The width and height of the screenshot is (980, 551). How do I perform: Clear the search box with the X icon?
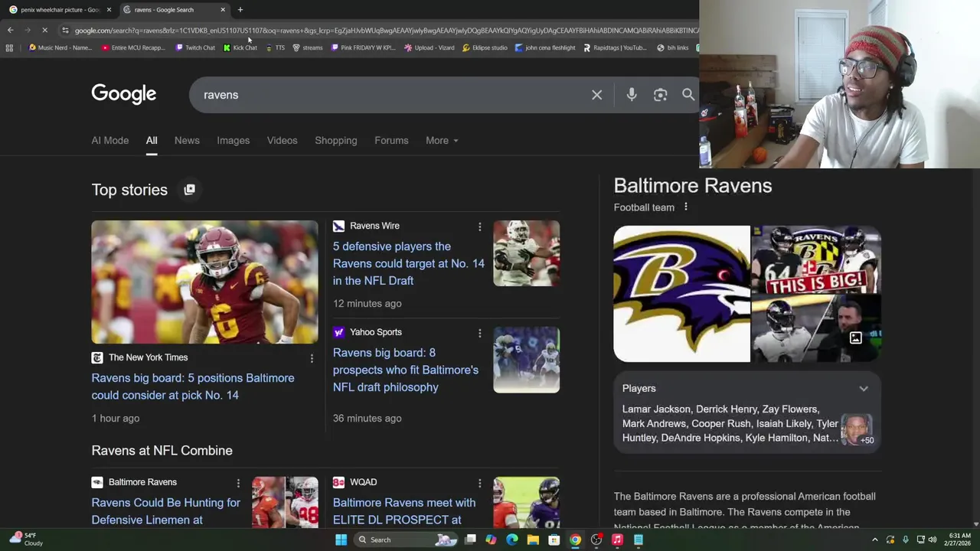[596, 95]
